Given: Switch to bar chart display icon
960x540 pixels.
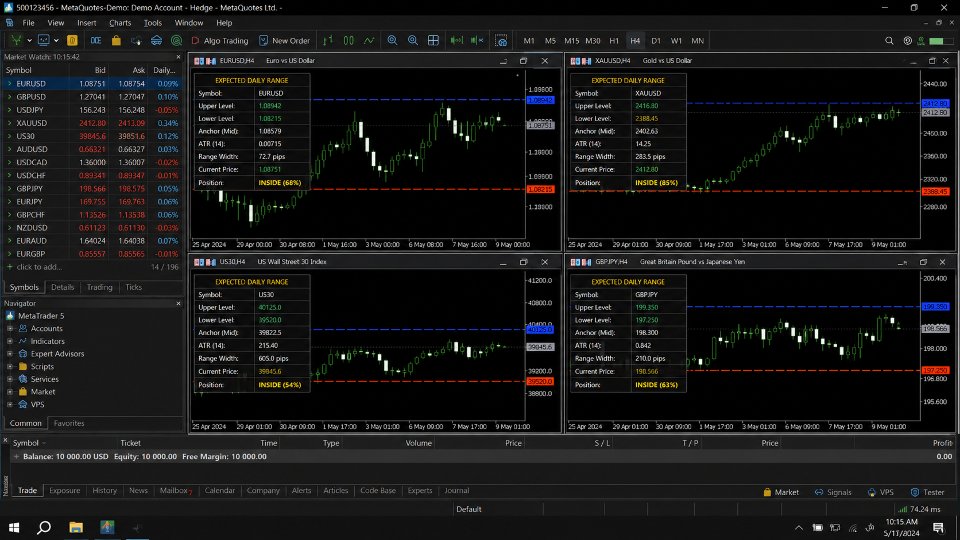Looking at the screenshot, I should (328, 40).
